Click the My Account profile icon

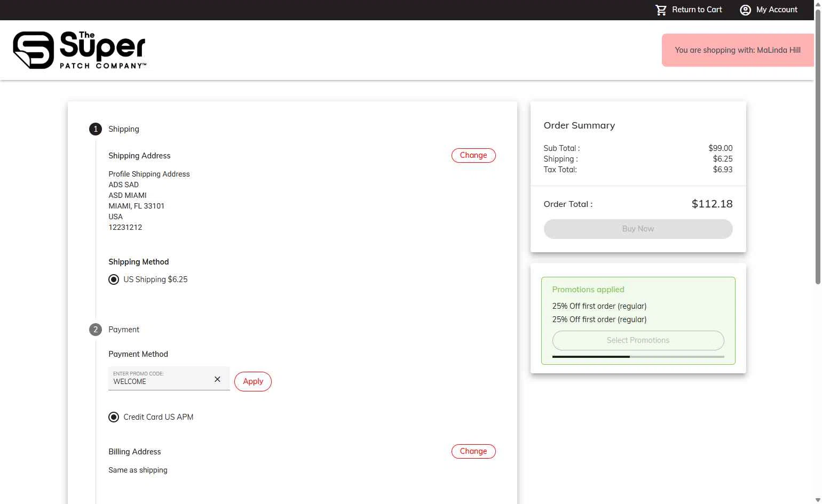(745, 10)
